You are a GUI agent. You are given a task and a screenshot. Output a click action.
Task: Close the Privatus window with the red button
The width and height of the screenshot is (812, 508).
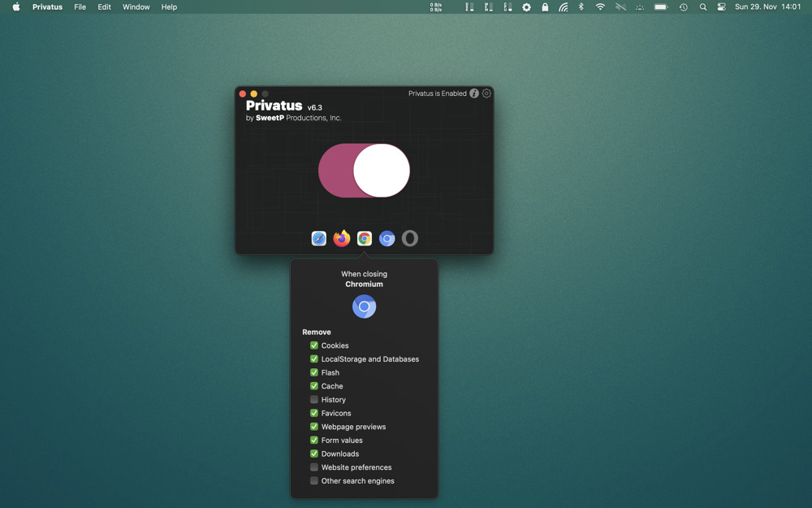pyautogui.click(x=242, y=93)
